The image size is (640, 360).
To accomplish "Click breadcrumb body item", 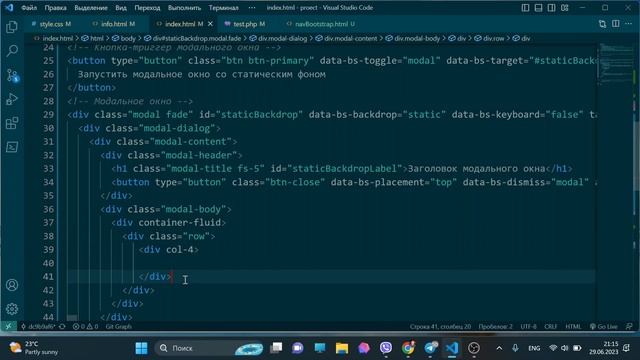I will [x=128, y=38].
